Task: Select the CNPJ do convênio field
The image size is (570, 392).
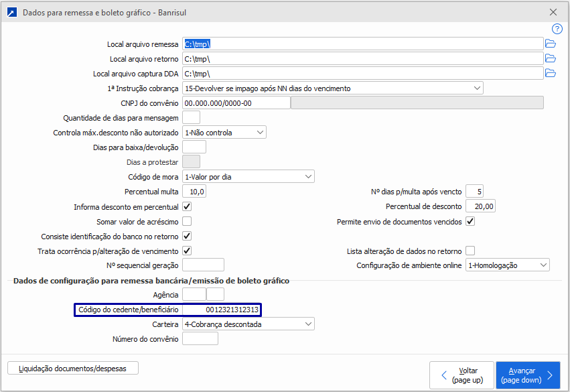Action: [x=236, y=103]
